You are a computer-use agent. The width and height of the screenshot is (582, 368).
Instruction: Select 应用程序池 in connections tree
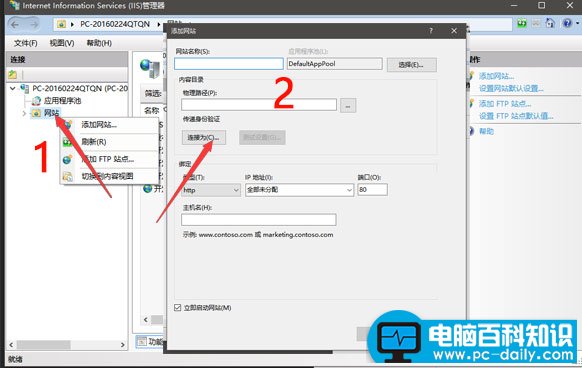tap(62, 100)
